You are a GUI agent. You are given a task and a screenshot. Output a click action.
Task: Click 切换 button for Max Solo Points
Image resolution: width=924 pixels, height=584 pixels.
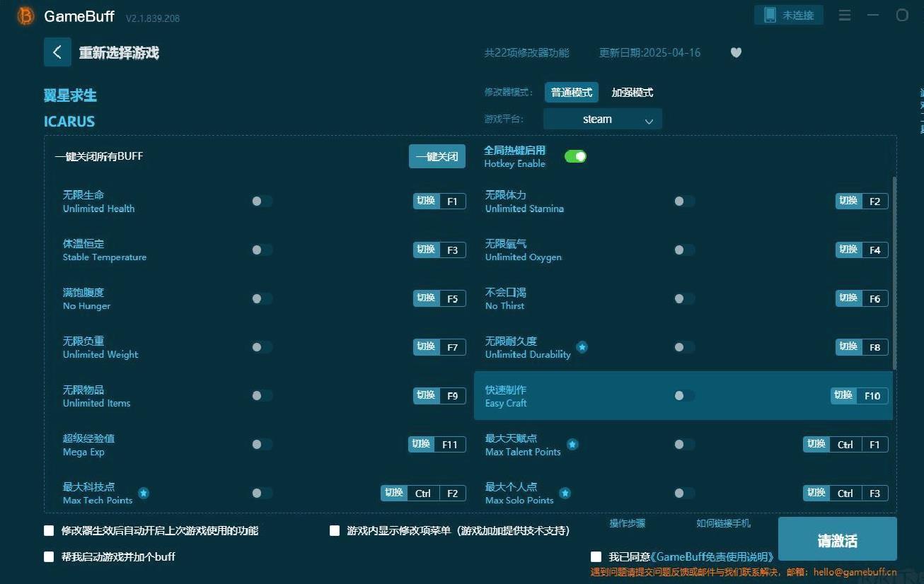coord(816,493)
